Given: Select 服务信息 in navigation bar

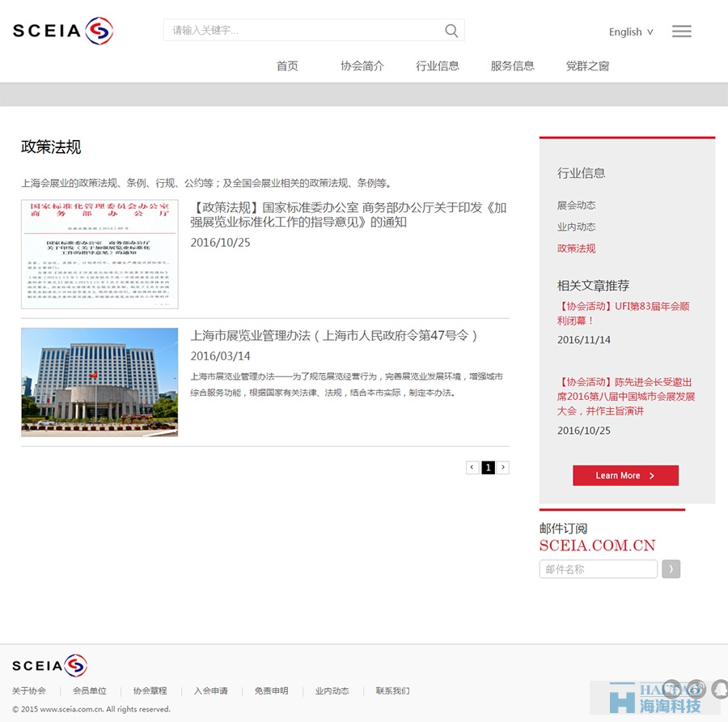Looking at the screenshot, I should (x=512, y=66).
